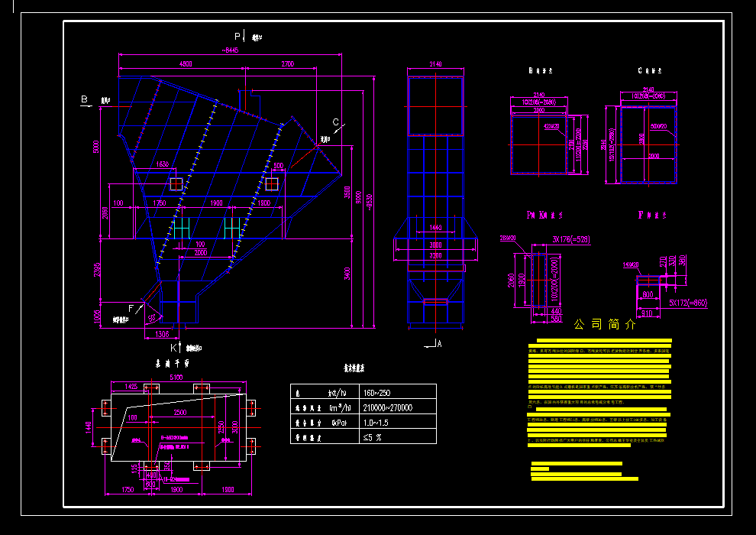Click the 210000~270000 table cell
The width and height of the screenshot is (756, 535).
(386, 408)
